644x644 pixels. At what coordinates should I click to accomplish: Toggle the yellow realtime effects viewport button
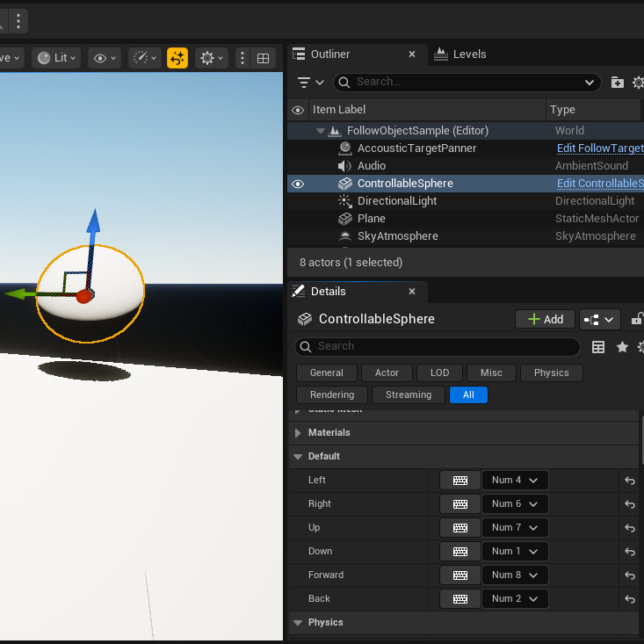(177, 58)
